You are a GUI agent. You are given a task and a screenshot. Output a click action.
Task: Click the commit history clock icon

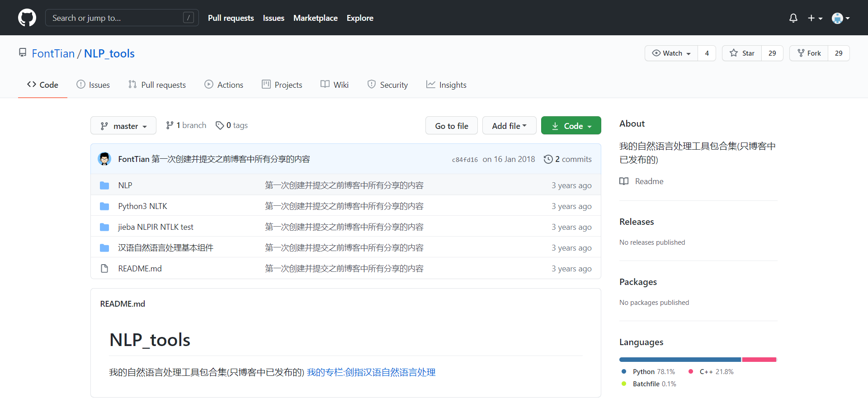click(x=548, y=159)
